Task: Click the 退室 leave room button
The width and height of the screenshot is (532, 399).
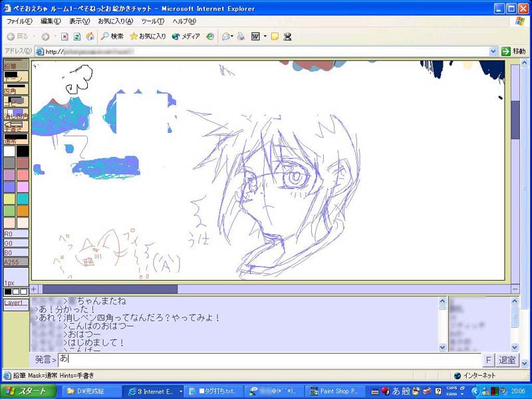Action: point(507,360)
